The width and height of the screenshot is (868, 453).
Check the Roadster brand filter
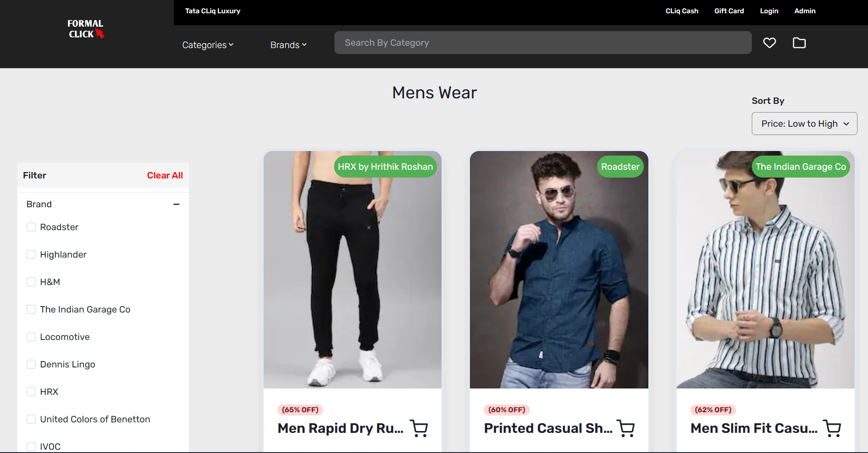(31, 227)
